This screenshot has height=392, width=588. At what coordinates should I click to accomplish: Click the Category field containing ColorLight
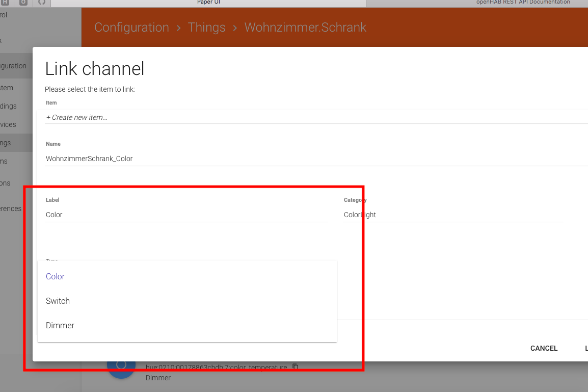[x=452, y=215]
